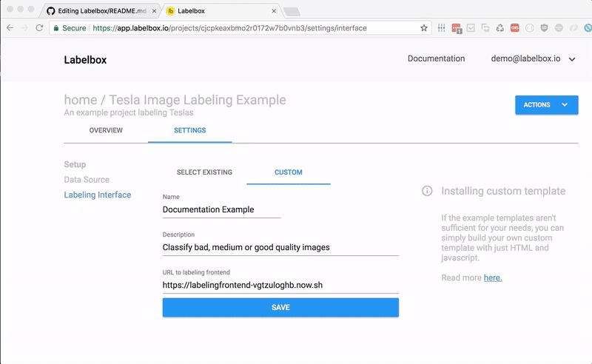
Task: Click the yellow Labelbox tab favicon
Action: pyautogui.click(x=170, y=11)
